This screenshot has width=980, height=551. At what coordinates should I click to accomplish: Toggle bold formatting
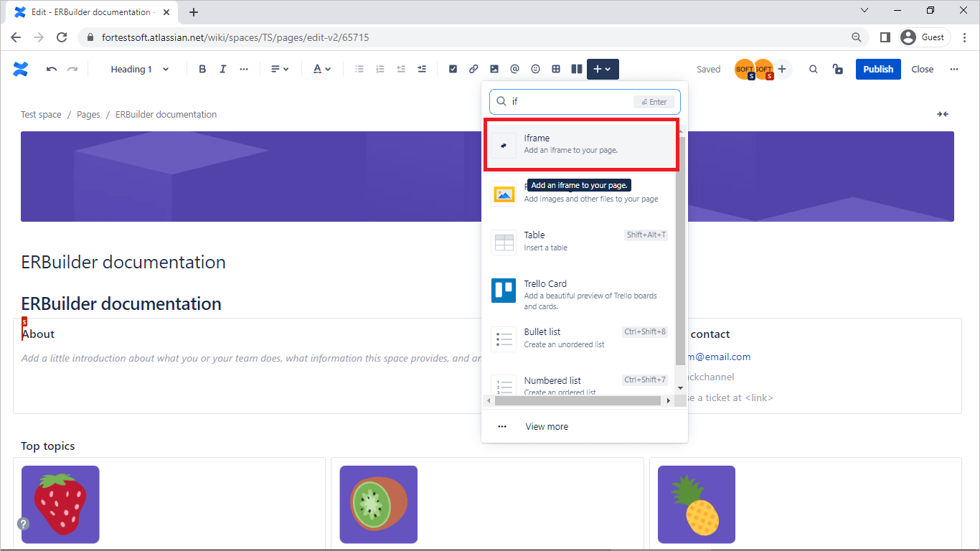click(x=202, y=69)
